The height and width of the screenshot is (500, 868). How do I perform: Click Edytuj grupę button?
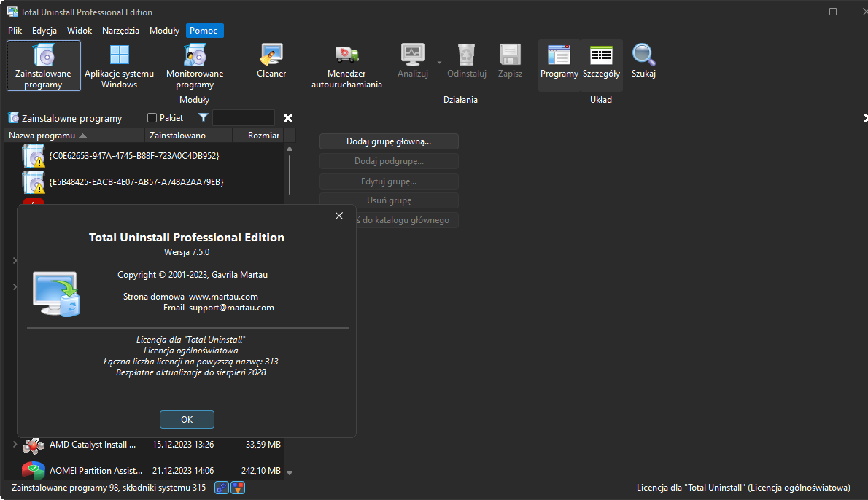[389, 181]
